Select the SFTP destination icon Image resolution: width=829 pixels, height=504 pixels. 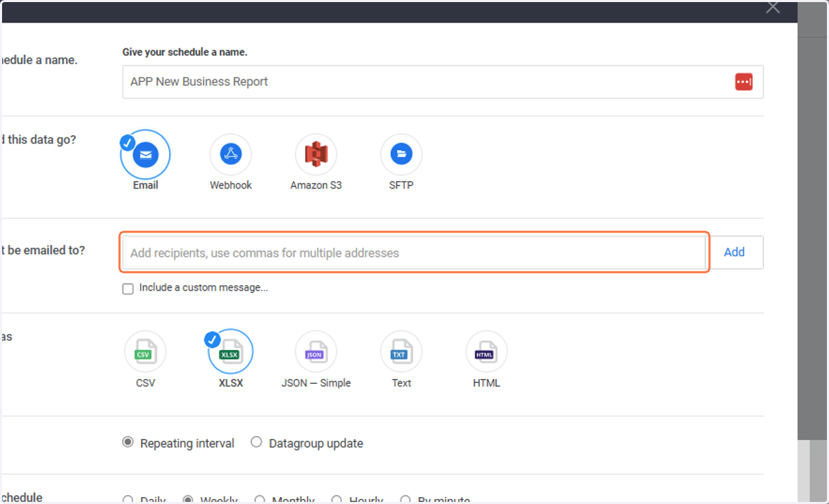pyautogui.click(x=401, y=155)
